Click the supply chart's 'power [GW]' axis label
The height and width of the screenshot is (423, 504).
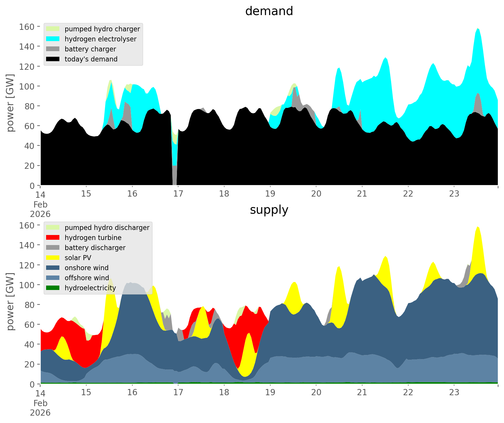click(10, 302)
